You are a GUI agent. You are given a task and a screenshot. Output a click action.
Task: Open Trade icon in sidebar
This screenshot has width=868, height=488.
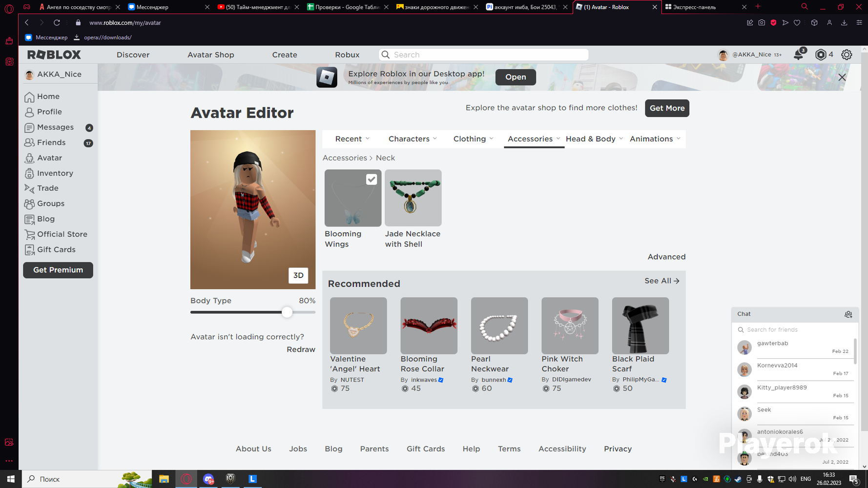click(x=29, y=188)
